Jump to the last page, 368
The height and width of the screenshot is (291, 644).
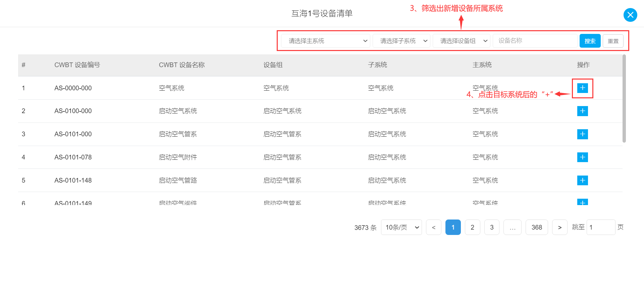tap(537, 227)
